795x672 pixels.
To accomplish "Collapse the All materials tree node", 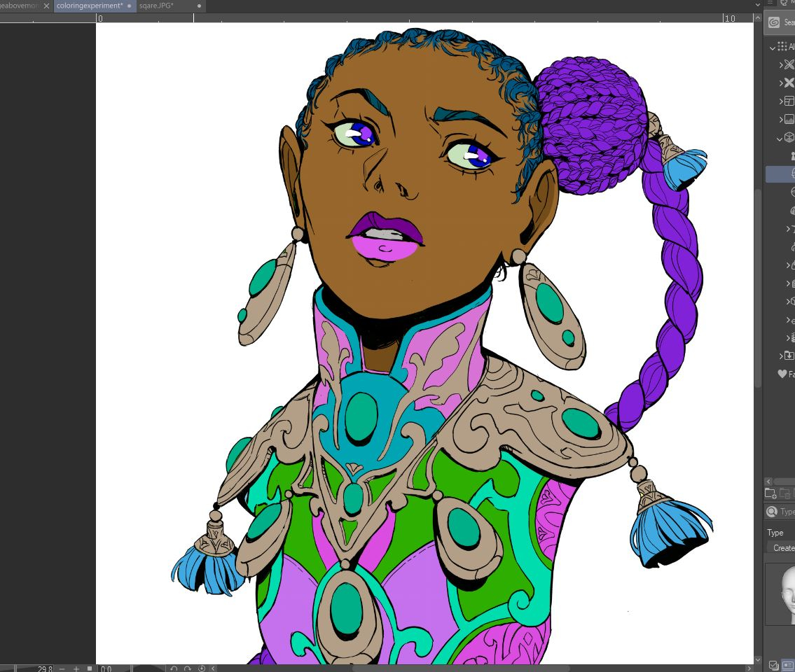I will point(773,48).
